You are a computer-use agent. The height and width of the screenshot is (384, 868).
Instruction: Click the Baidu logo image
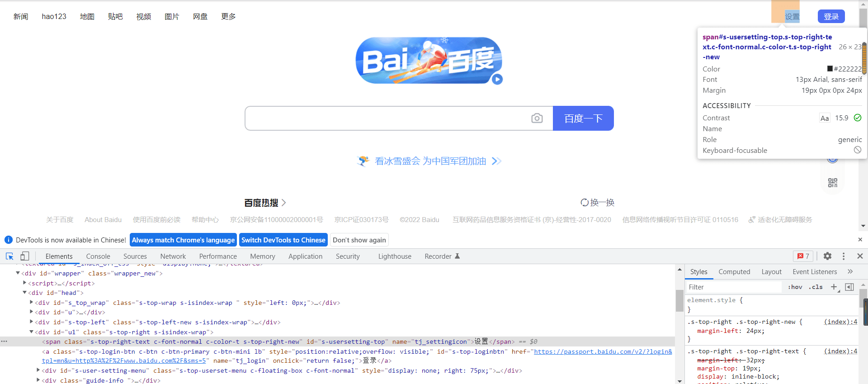coord(429,61)
